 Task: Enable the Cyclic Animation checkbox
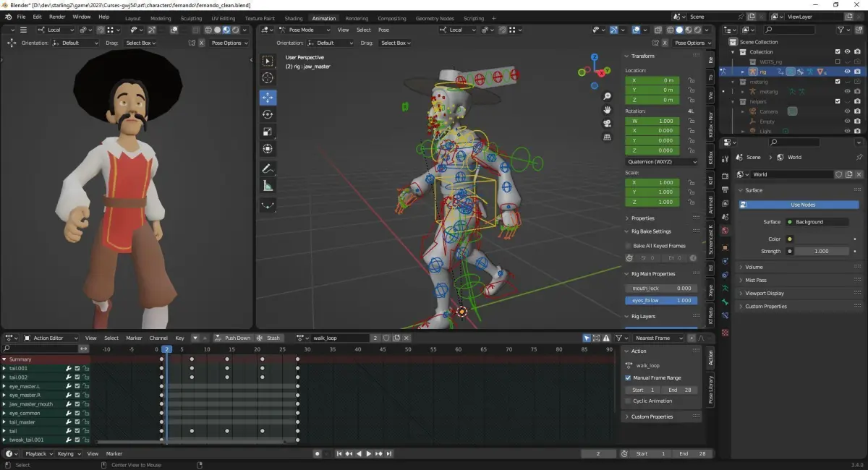point(628,401)
